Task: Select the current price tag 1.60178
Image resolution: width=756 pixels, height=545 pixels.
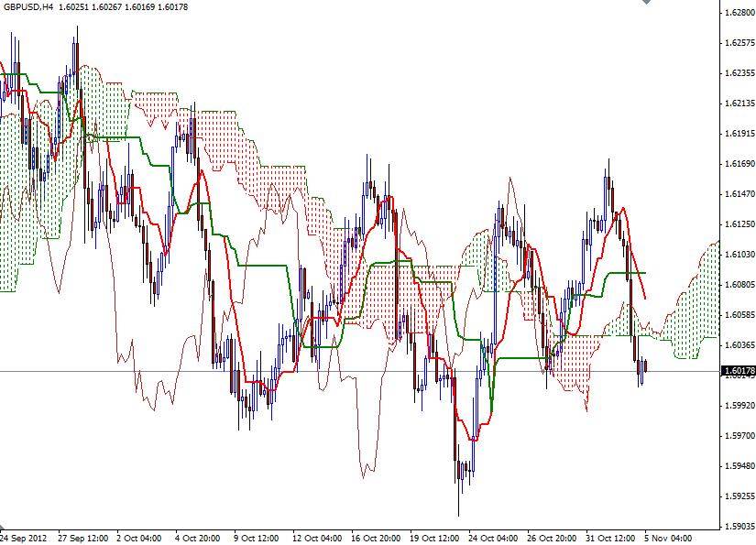Action: click(736, 370)
